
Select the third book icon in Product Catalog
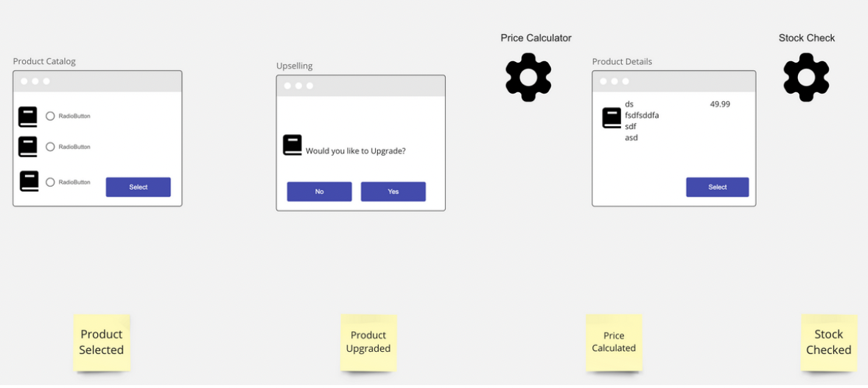click(29, 181)
